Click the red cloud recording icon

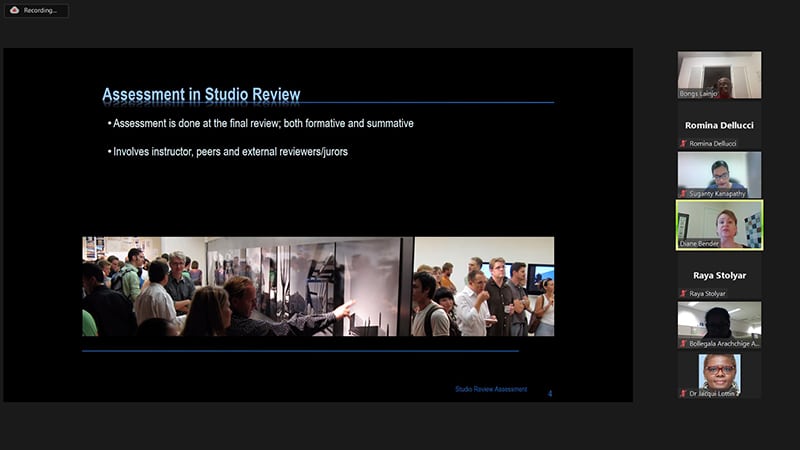pyautogui.click(x=14, y=10)
